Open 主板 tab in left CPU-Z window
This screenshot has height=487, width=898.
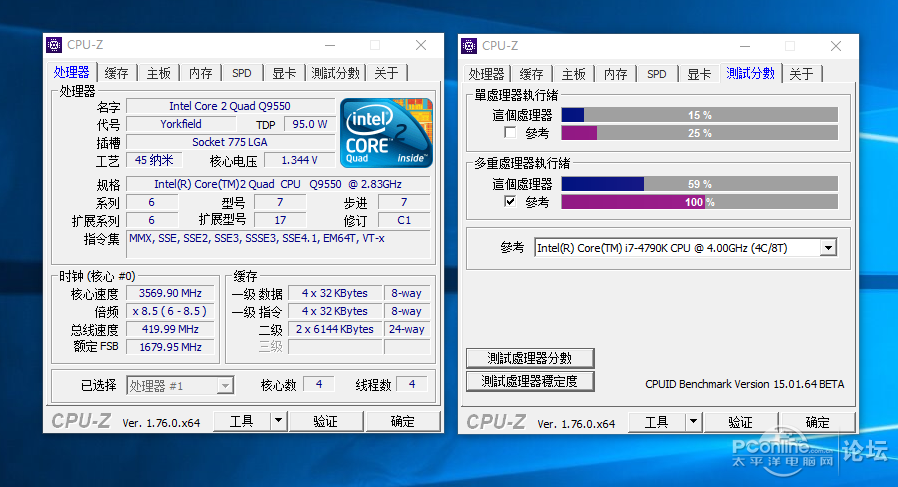(x=159, y=73)
